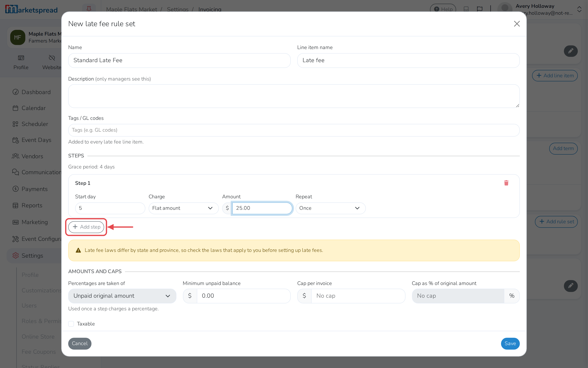Click Settings breadcrumb link
Image resolution: width=588 pixels, height=368 pixels.
pyautogui.click(x=178, y=9)
